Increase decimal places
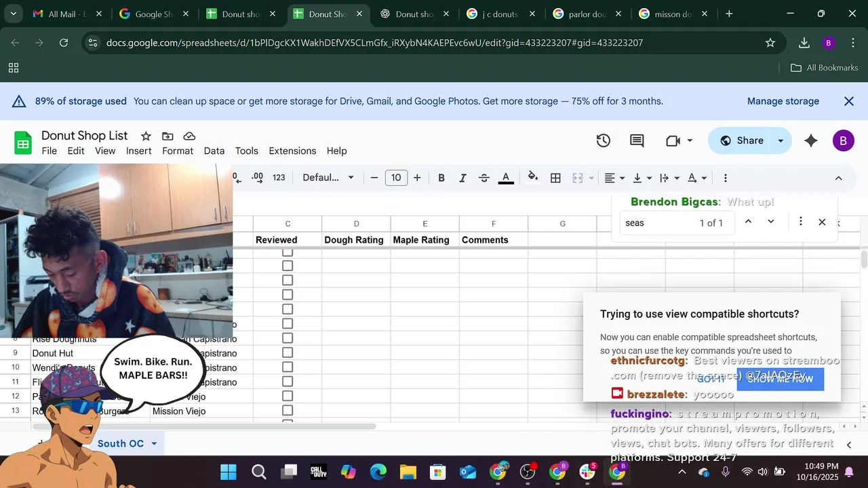Screen dimensions: 868x488 (x=257, y=178)
